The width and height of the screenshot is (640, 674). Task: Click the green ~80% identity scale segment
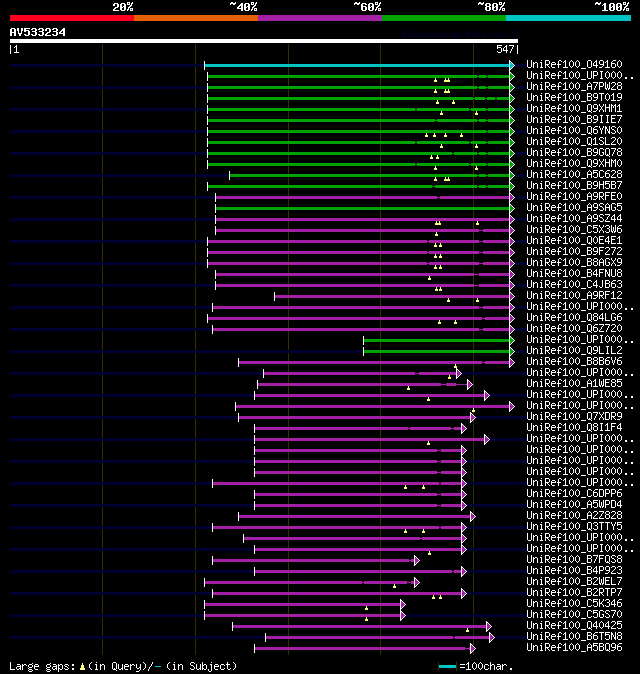pyautogui.click(x=444, y=18)
